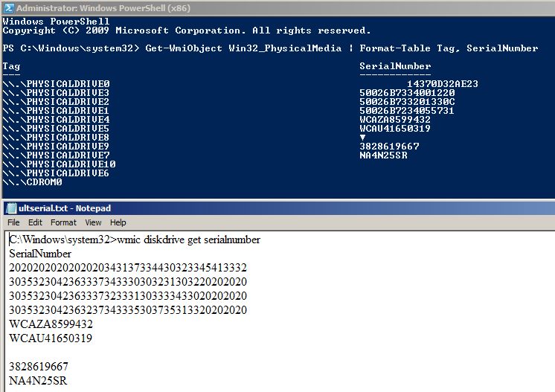
Task: Click the SerialNumber header text in Notepad
Action: [x=40, y=254]
